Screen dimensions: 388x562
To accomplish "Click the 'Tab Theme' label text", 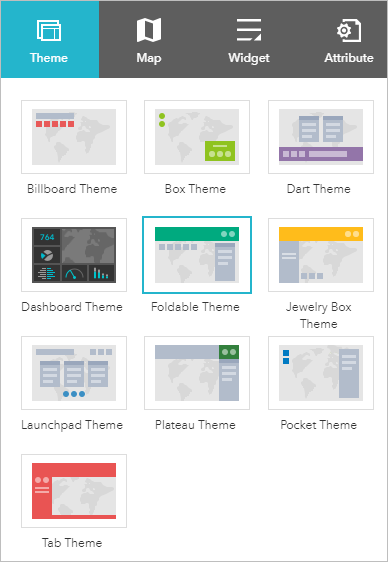I will (x=72, y=543).
